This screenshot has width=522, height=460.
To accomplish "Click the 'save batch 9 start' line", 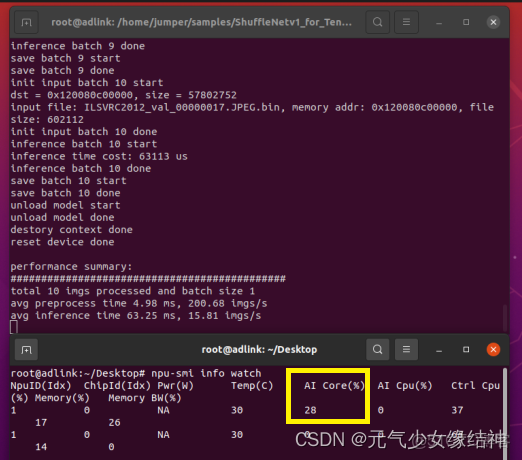I will click(65, 58).
